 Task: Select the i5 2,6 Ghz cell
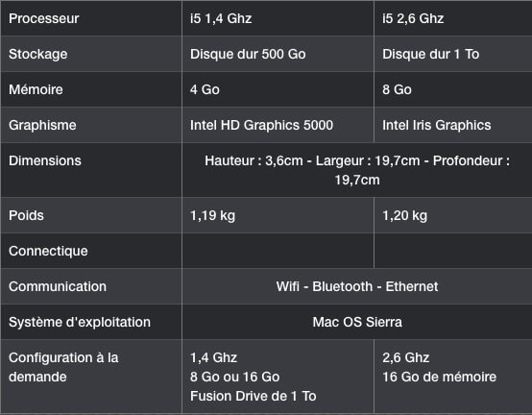tap(453, 18)
